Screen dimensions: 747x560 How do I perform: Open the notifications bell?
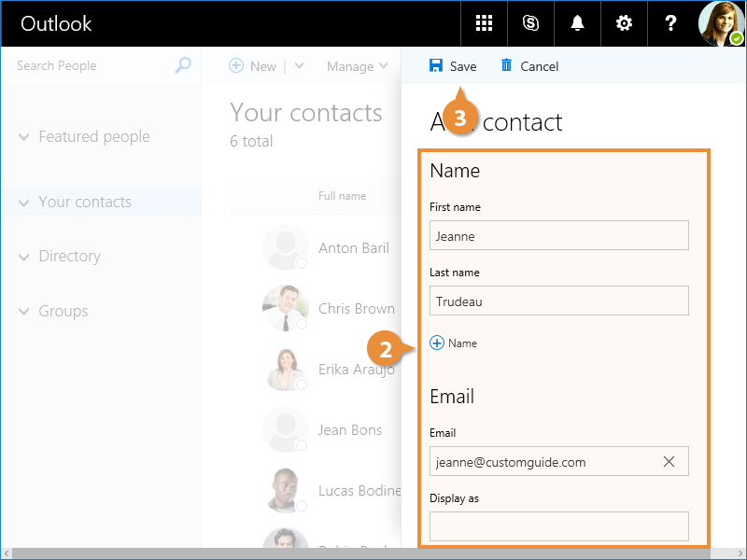(577, 23)
